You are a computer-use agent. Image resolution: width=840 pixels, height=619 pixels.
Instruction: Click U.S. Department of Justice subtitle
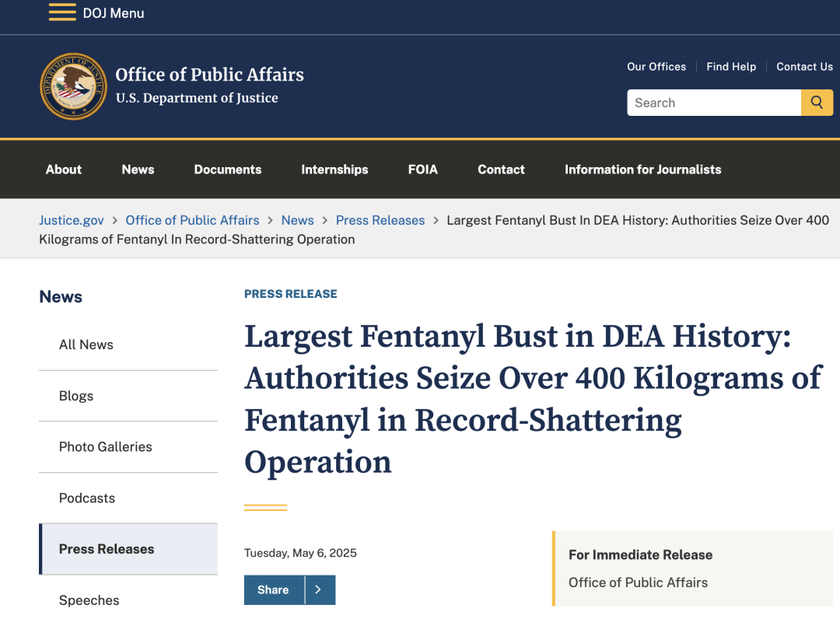pos(197,98)
